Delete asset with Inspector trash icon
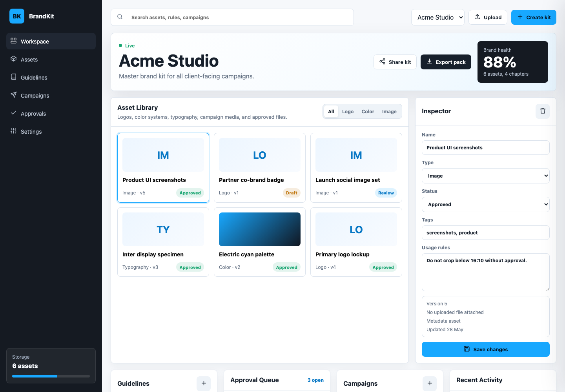Viewport: 565px width, 392px height. (x=543, y=111)
